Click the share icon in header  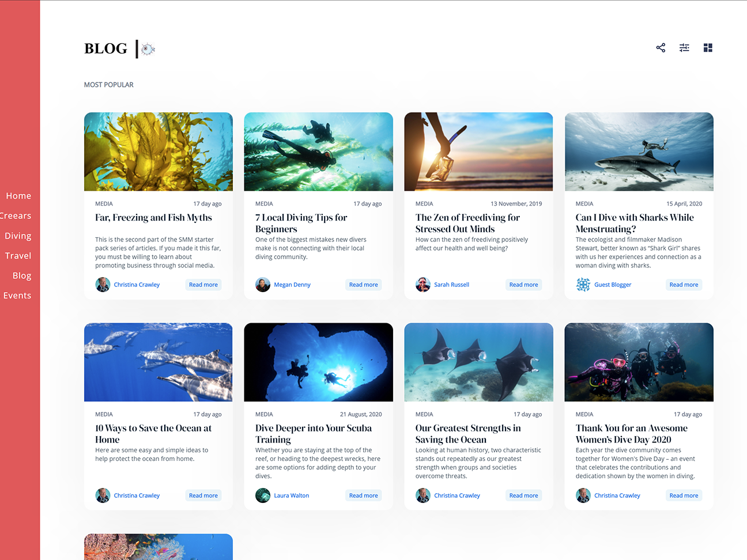pos(661,48)
